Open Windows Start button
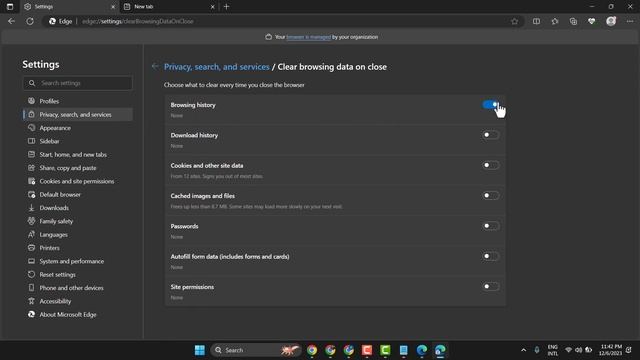 pyautogui.click(x=200, y=350)
